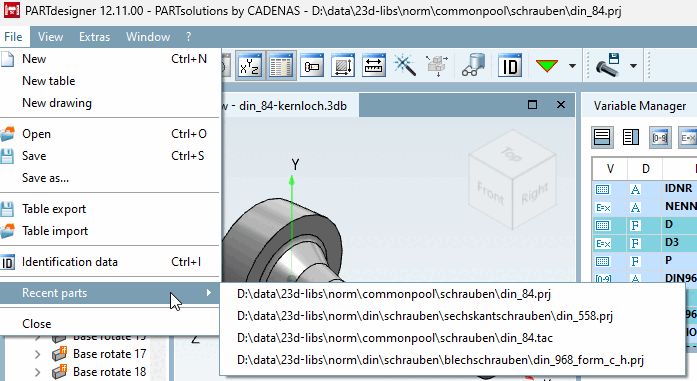Click the glasses preview cylinder icon
The height and width of the screenshot is (381, 697).
[x=474, y=66]
